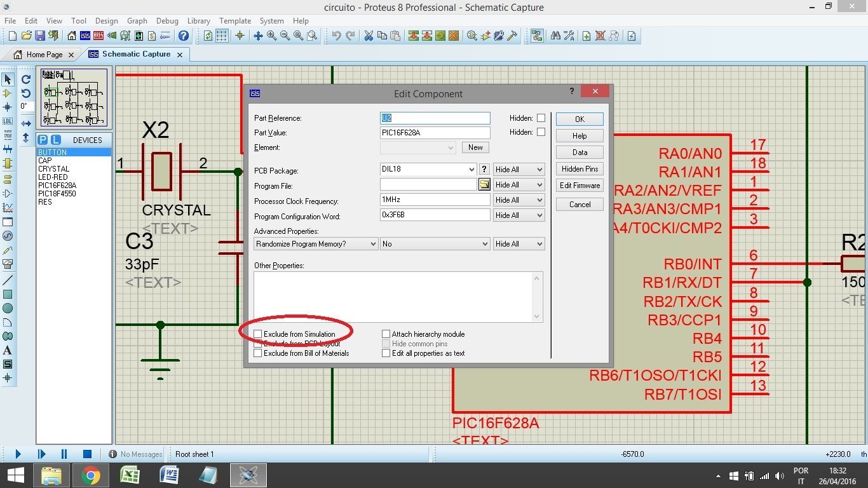Select the Wire Label (LBL) tool
This screenshot has width=868, height=488.
8,121
